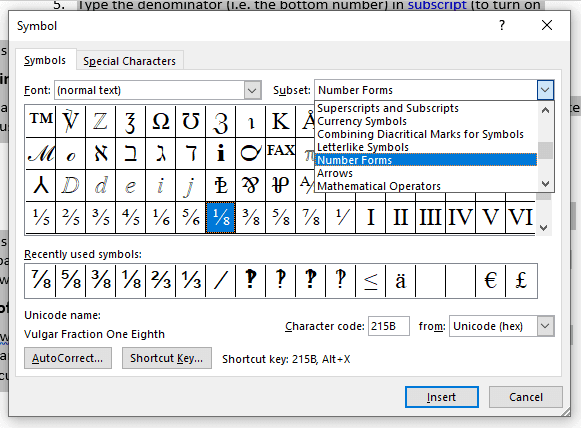Collapse the Subset dropdown arrow

click(545, 90)
